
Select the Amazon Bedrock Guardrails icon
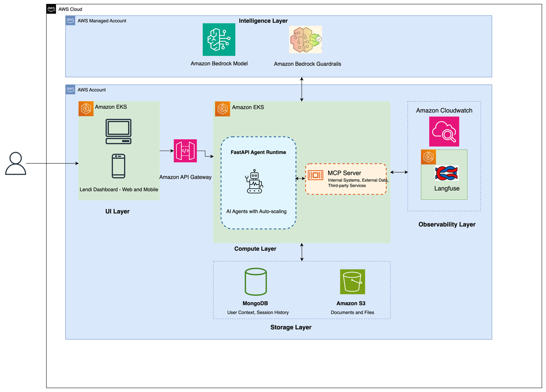305,39
